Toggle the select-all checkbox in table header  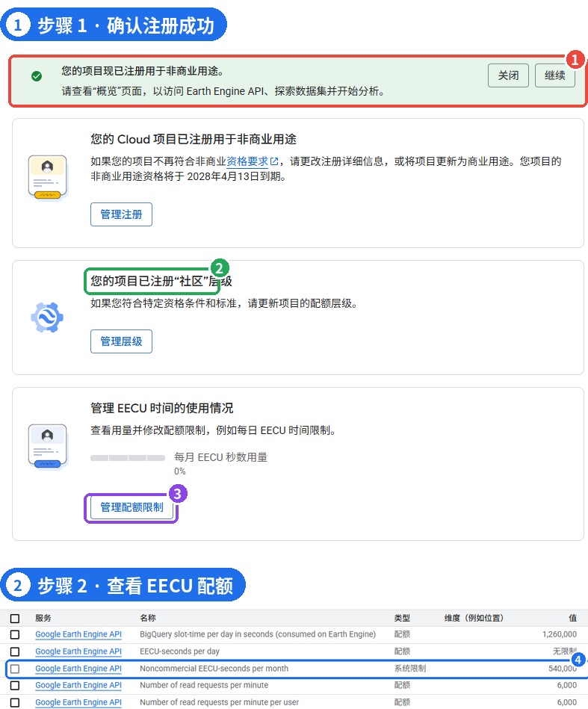click(15, 618)
